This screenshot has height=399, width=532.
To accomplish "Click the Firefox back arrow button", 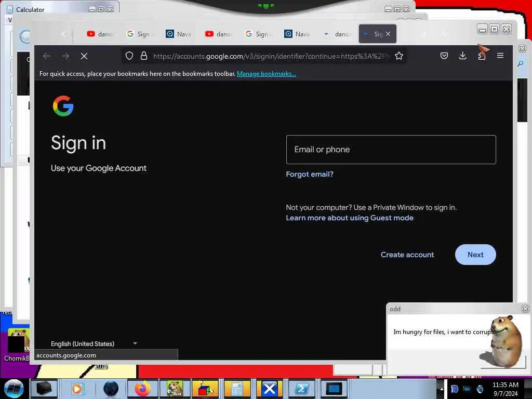I will click(x=46, y=56).
